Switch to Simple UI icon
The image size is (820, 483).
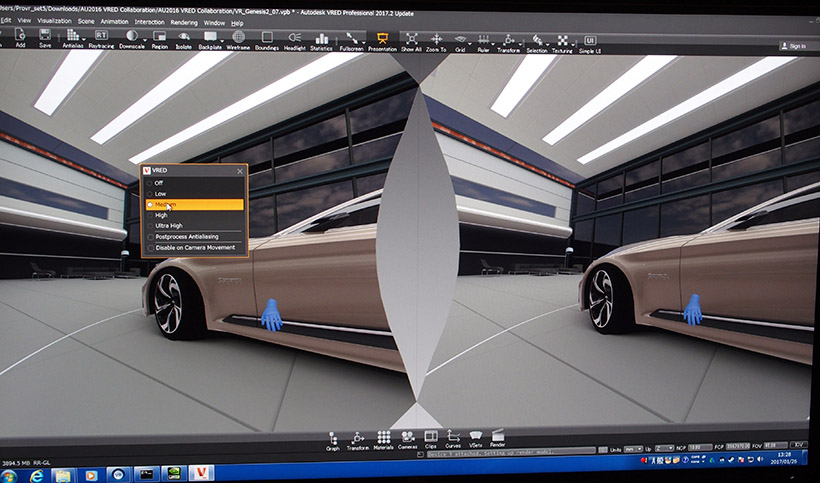589,40
